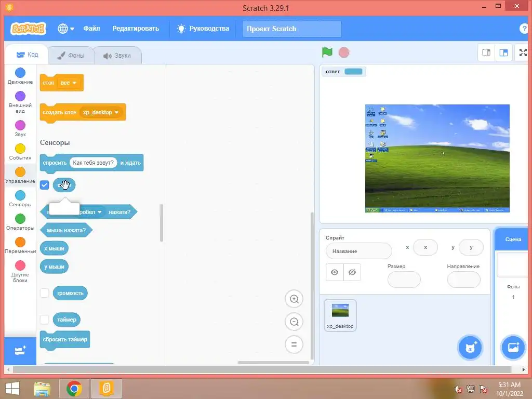This screenshot has height=399, width=532.
Task: Switch to the Код tab
Action: coord(27,55)
